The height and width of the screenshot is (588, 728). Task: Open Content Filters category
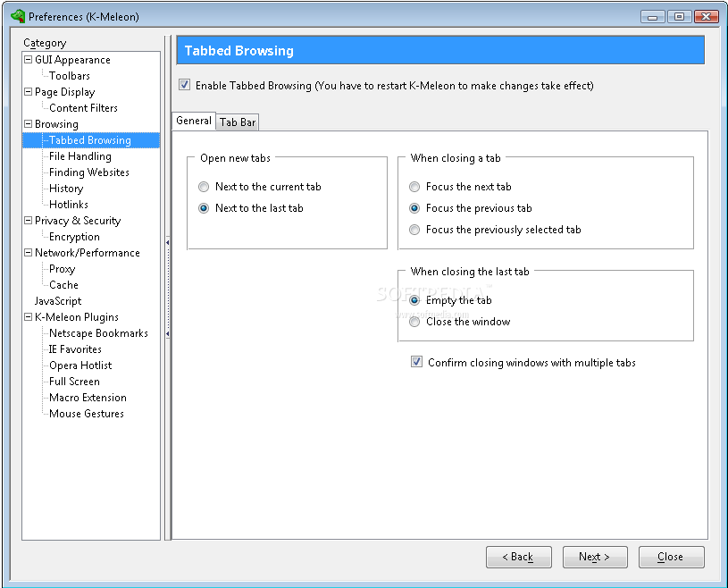(84, 108)
